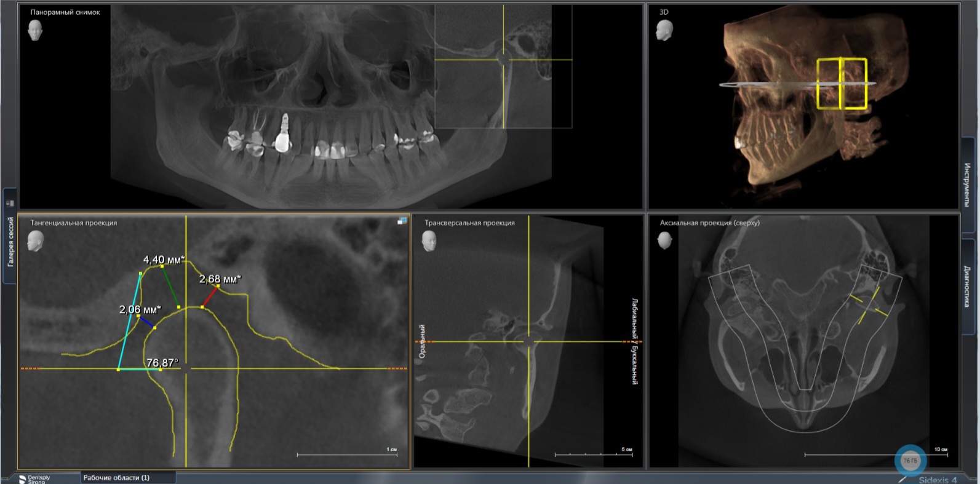Click the head orientation icon in 3D view
980x484 pixels.
(664, 30)
